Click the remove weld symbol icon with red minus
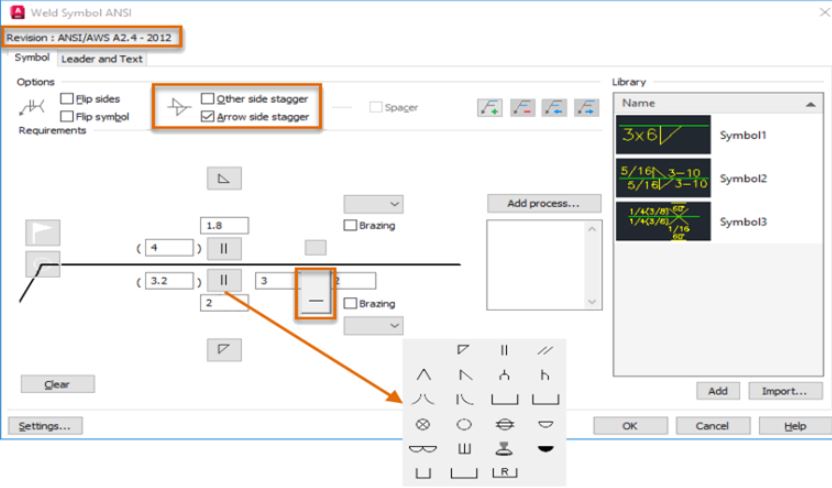 click(x=522, y=108)
